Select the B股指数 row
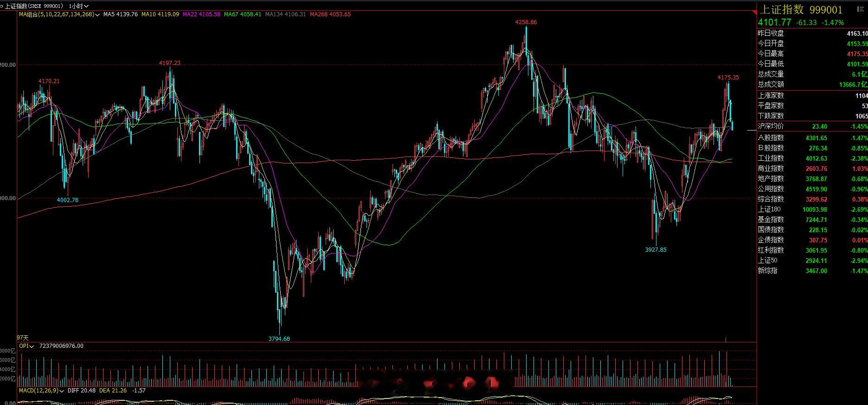This screenshot has width=868, height=405. (812, 148)
